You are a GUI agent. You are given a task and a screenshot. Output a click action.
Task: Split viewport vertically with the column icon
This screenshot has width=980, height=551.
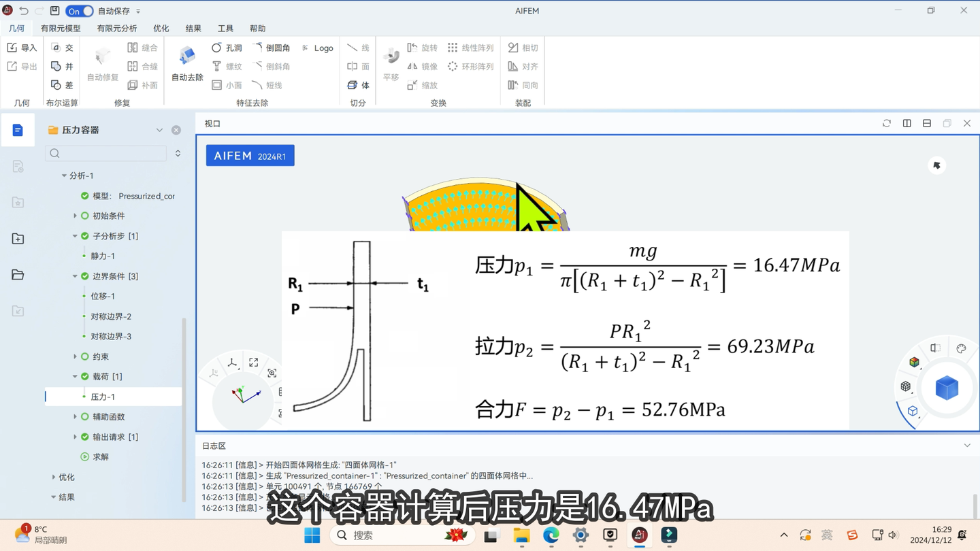[x=907, y=123]
